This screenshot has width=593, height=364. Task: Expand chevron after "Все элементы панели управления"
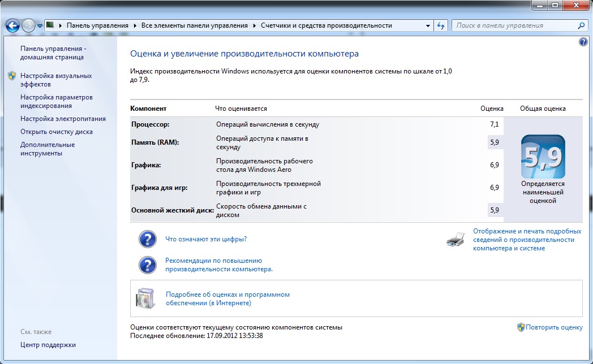255,25
